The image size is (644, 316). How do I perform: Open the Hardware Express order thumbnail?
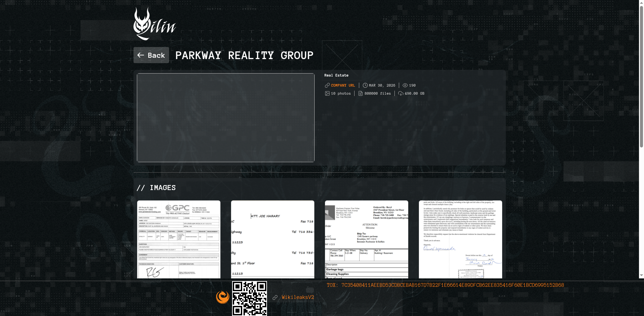click(367, 239)
